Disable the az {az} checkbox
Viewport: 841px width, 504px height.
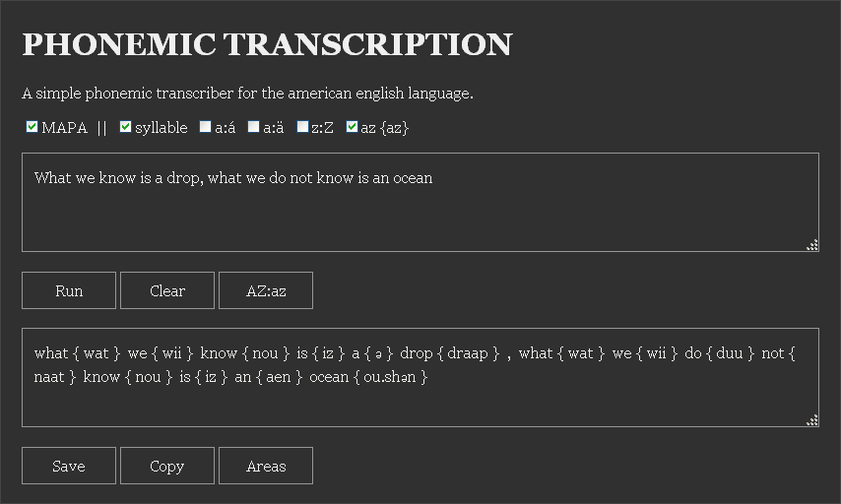[352, 127]
